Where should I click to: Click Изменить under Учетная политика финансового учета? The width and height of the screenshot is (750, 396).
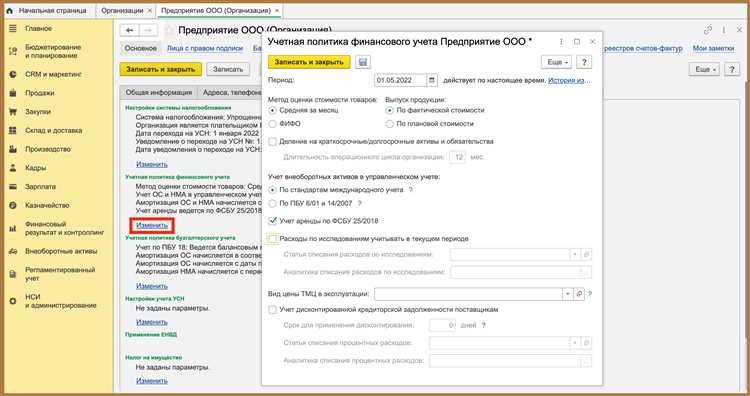152,225
